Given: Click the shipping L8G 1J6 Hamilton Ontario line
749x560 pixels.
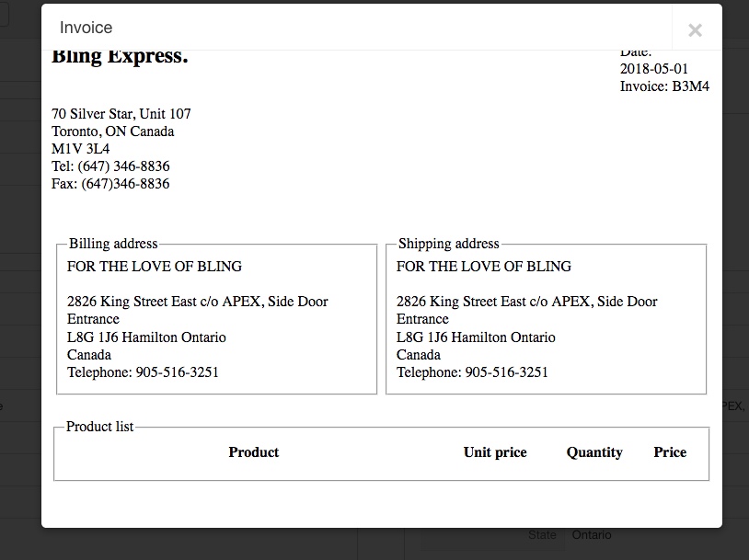Looking at the screenshot, I should 476,337.
